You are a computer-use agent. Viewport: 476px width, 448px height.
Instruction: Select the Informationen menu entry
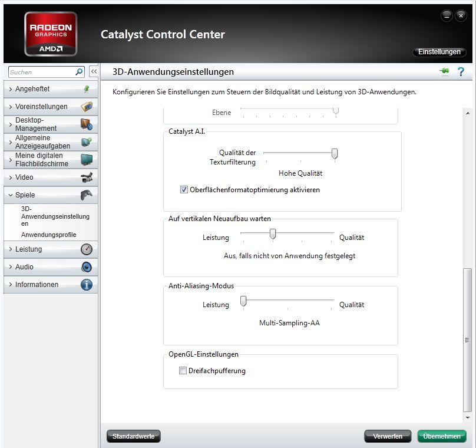[51, 285]
